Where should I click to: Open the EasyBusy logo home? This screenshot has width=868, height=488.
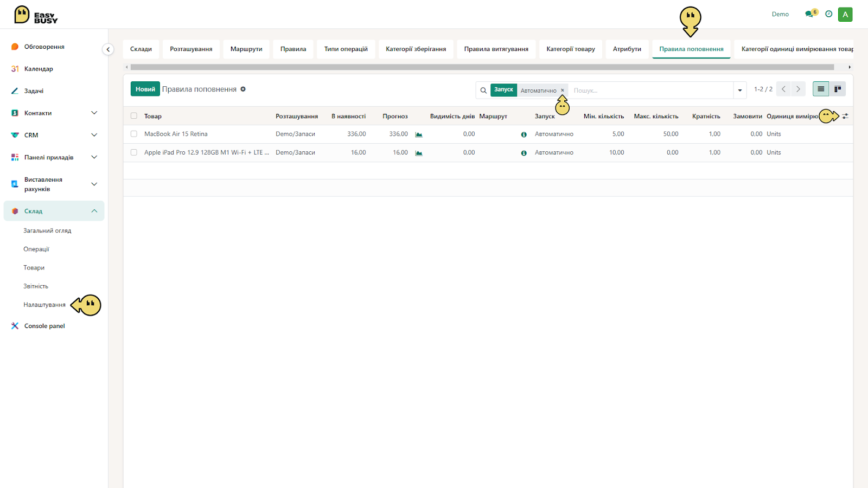point(36,15)
